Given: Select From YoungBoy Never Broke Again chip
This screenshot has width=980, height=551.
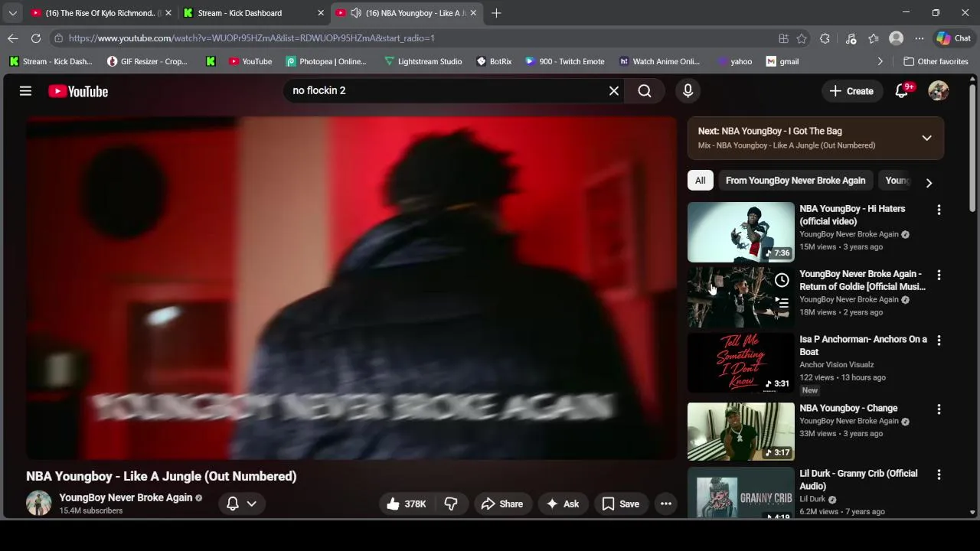Looking at the screenshot, I should 795,181.
